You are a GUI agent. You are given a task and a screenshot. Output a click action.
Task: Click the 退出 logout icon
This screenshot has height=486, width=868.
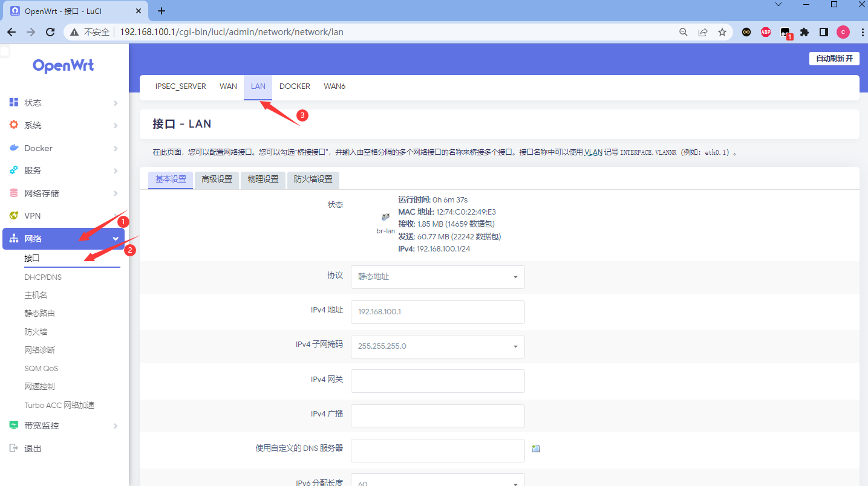[x=14, y=449]
